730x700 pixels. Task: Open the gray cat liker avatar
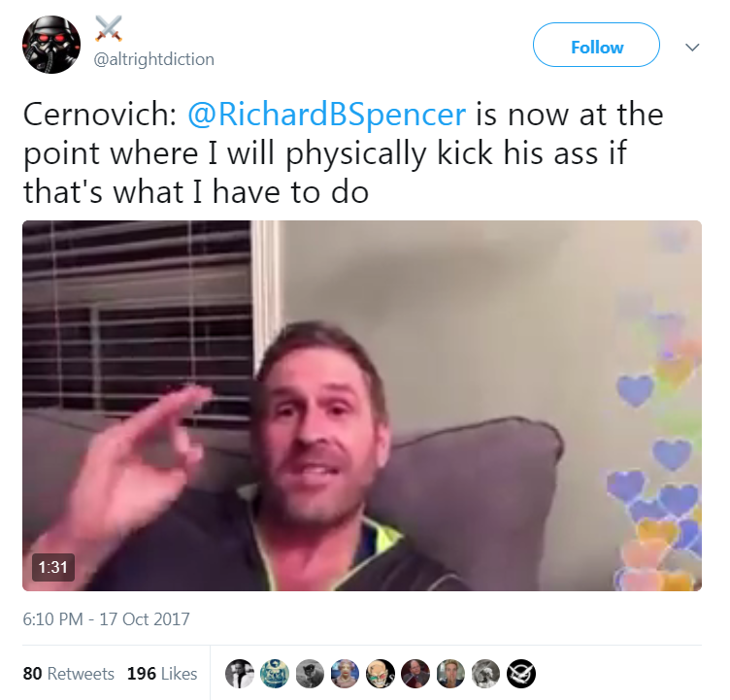[x=310, y=674]
